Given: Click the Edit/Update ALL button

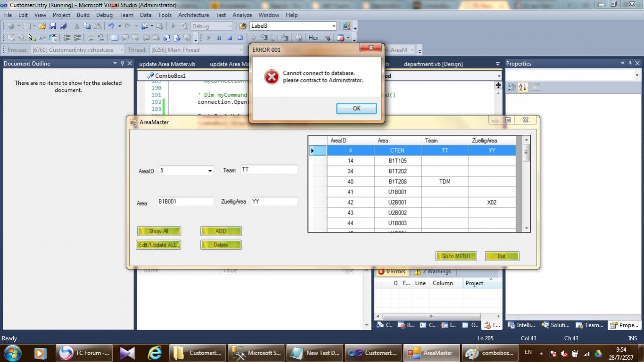Looking at the screenshot, I should [158, 245].
